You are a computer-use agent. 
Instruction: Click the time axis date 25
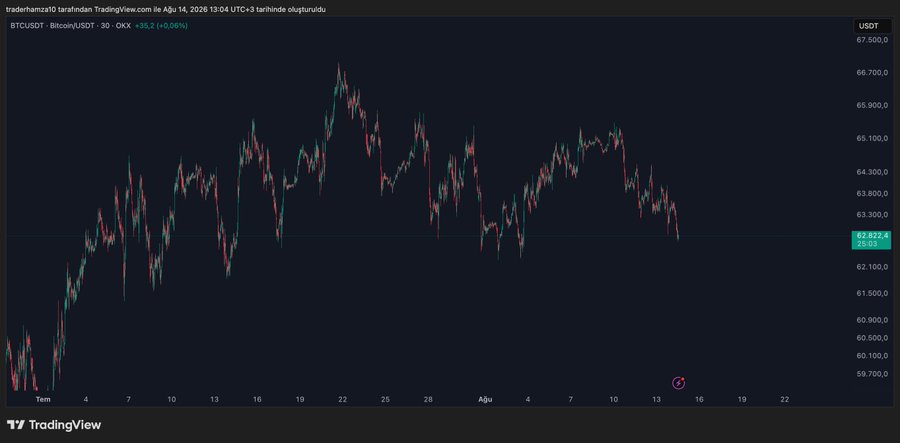pyautogui.click(x=385, y=399)
